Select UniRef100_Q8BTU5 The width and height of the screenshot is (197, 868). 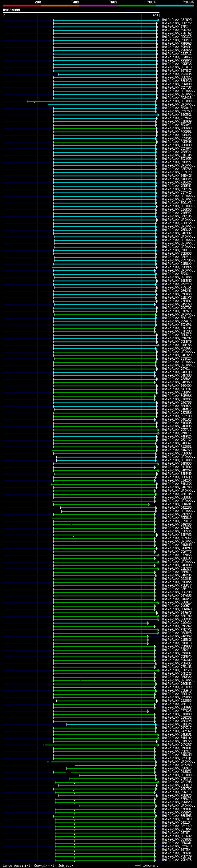point(177,494)
